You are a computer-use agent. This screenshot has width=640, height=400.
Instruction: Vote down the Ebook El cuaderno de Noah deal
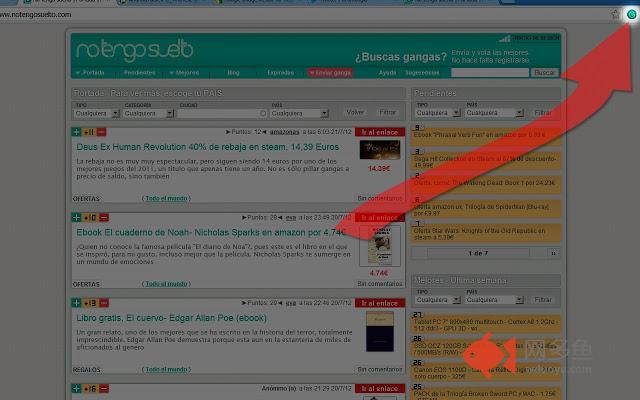(104, 218)
